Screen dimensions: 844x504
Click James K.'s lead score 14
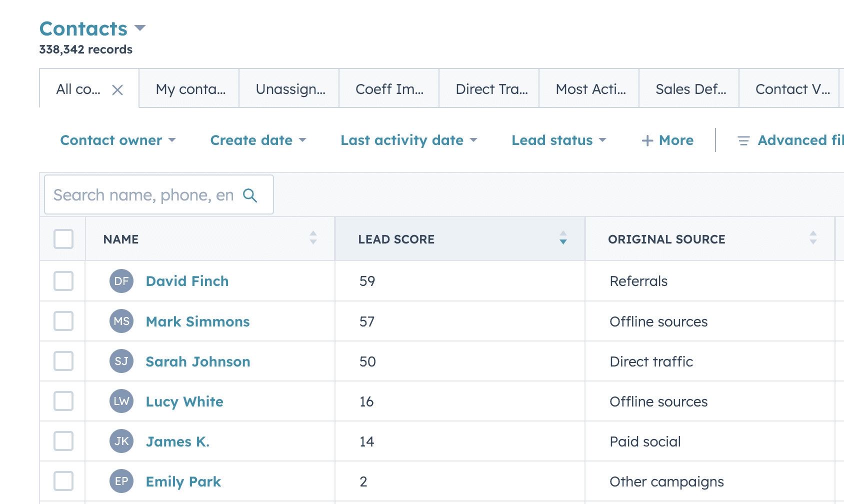coord(366,441)
